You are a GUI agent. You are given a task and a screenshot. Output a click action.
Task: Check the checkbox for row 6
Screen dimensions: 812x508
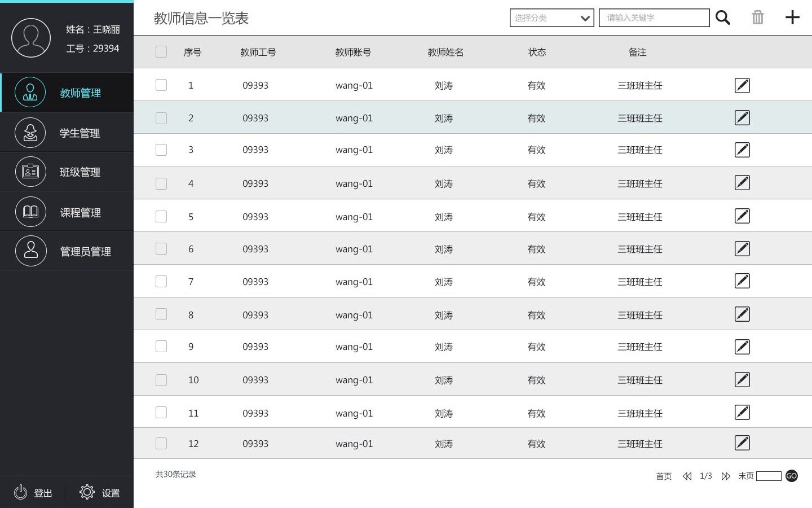pyautogui.click(x=161, y=249)
